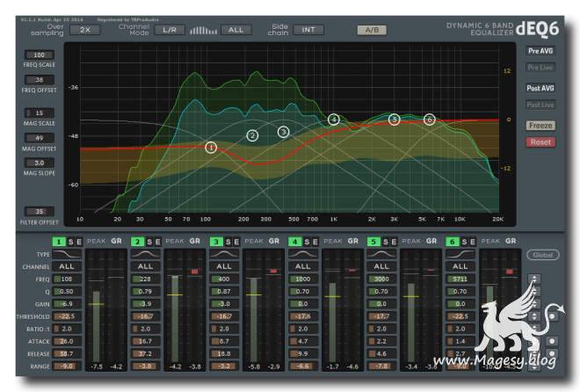Open the ALL channel display selector
Screen dimensions: 580x392
pyautogui.click(x=236, y=30)
